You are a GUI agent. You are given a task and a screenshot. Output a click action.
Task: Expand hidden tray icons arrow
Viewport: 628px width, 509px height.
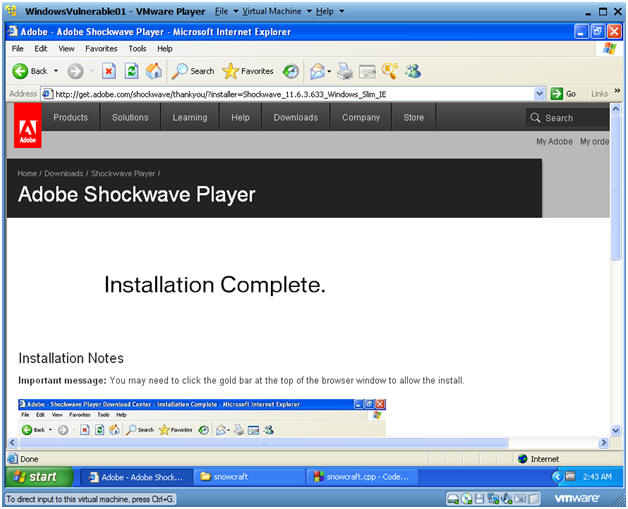556,477
